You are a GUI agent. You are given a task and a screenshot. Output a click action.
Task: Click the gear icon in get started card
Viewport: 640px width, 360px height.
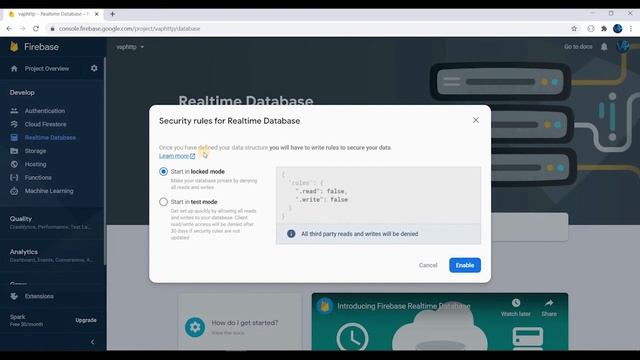click(x=195, y=327)
